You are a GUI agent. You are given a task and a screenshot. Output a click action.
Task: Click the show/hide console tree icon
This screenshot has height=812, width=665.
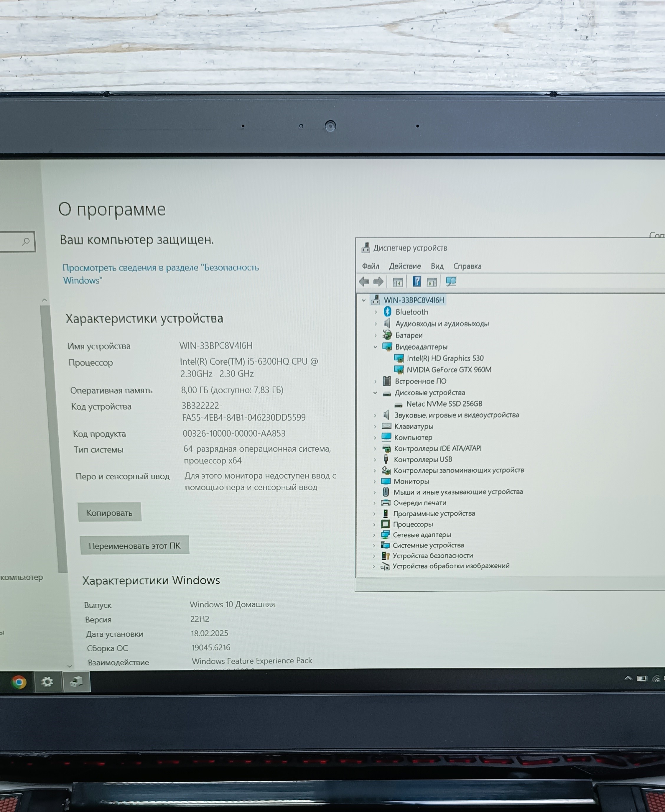tap(398, 282)
